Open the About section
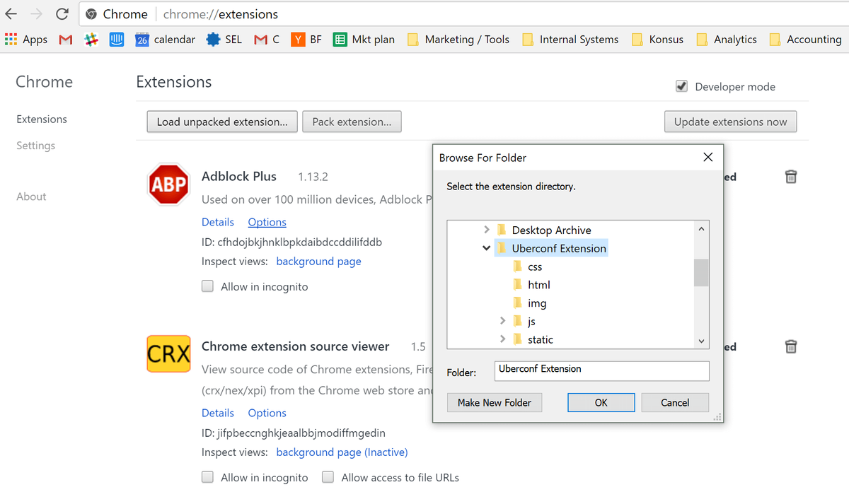The width and height of the screenshot is (849, 504). pyautogui.click(x=31, y=196)
